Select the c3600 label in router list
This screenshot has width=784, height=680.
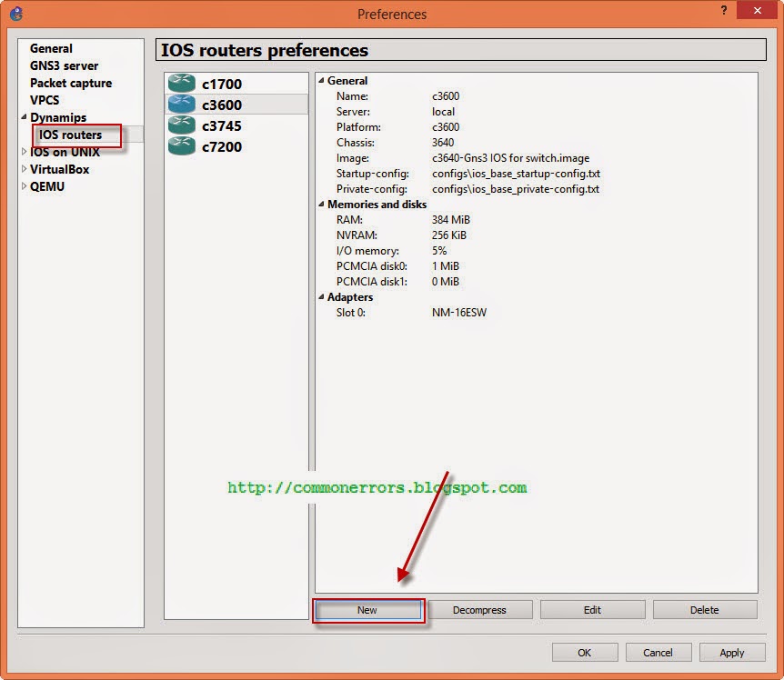click(222, 105)
